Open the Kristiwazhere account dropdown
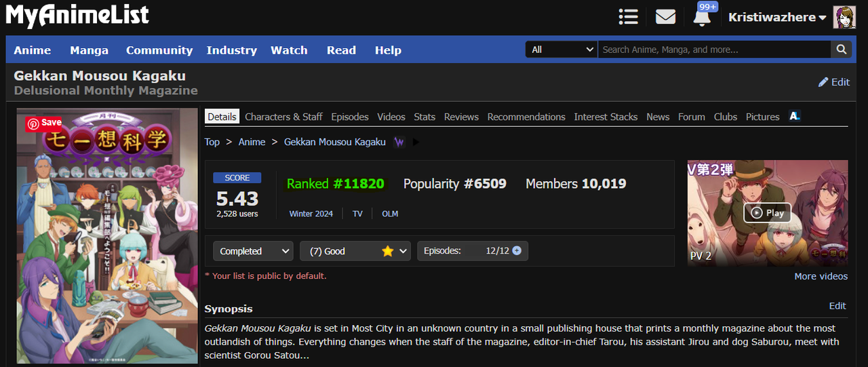Image resolution: width=868 pixels, height=367 pixels. coord(777,18)
